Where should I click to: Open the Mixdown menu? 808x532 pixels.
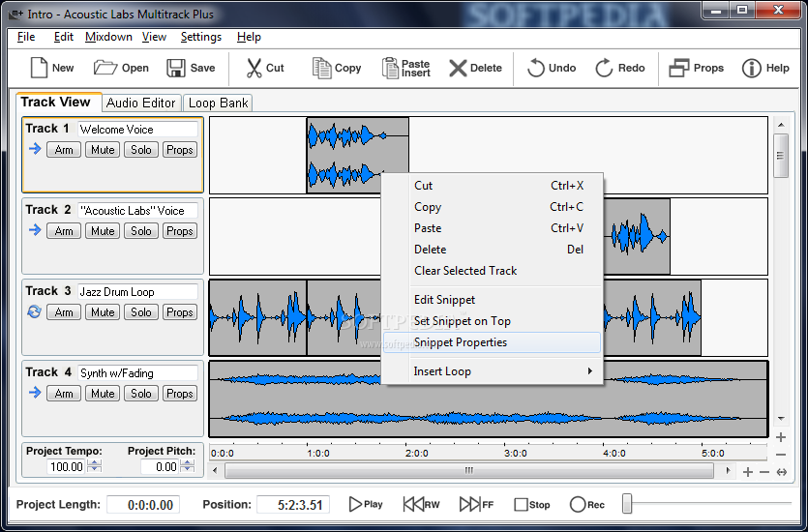pyautogui.click(x=108, y=37)
